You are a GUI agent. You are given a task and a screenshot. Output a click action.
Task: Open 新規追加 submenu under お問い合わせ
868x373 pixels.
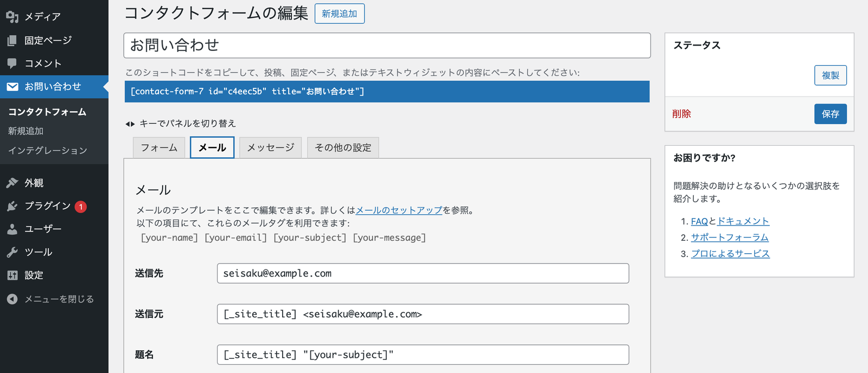point(25,131)
